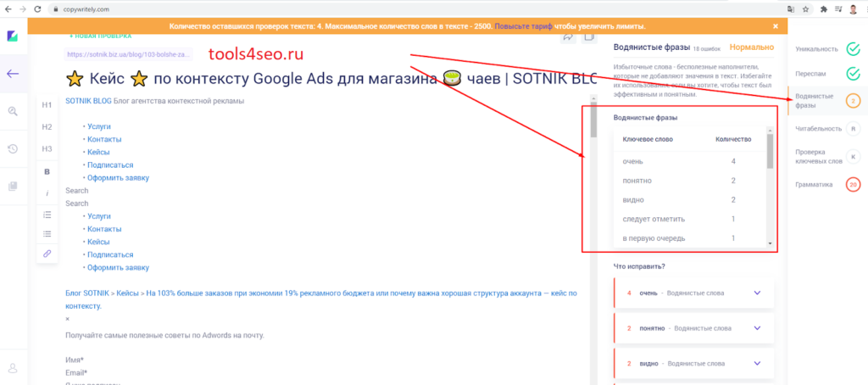The width and height of the screenshot is (868, 385).
Task: Click the Нормально status label
Action: click(752, 47)
